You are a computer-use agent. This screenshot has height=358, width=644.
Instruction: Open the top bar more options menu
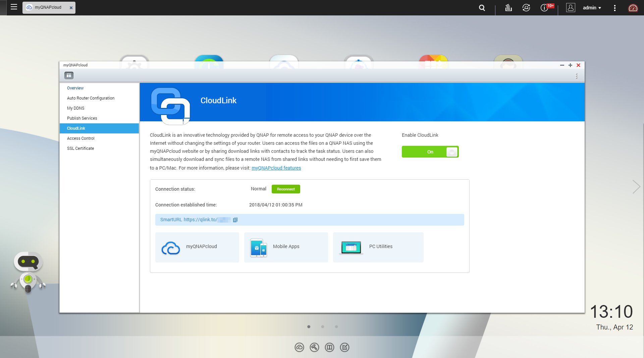coord(614,8)
